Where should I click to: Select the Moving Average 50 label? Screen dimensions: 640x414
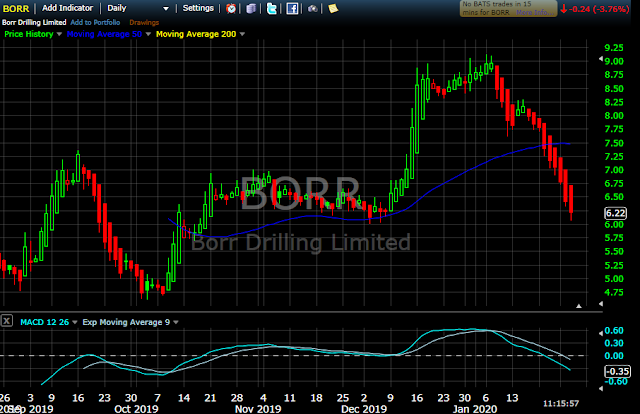click(104, 34)
